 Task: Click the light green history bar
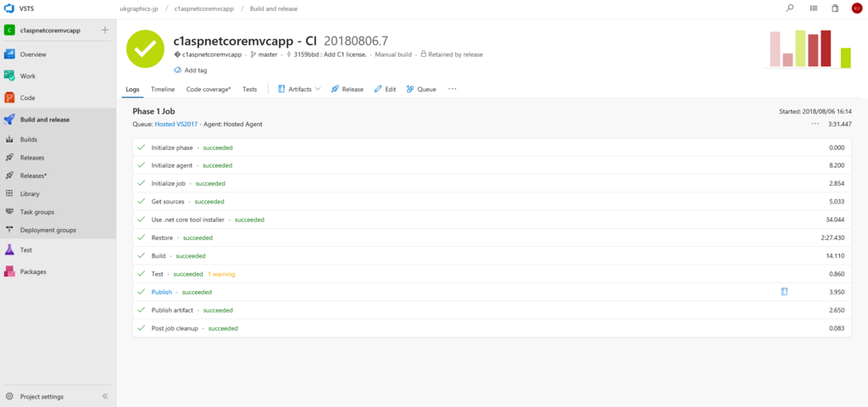pos(800,48)
